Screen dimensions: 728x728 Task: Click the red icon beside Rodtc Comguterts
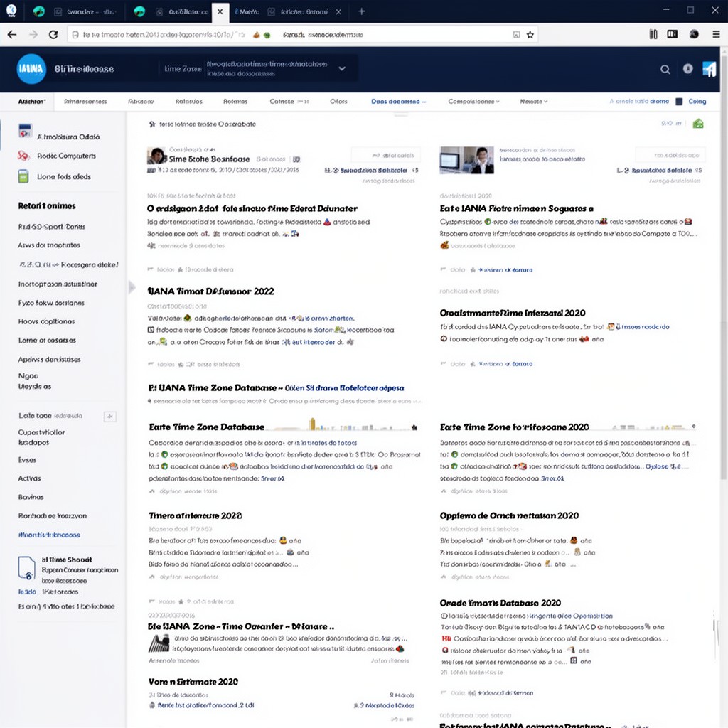pos(23,156)
